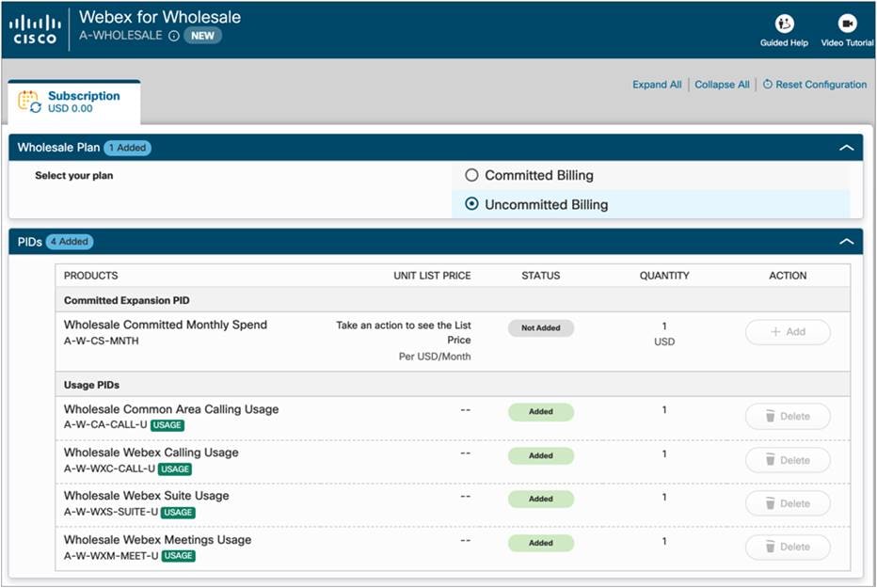
Task: Click 'Wholesale Committed Monthly Spend' product name
Action: [x=166, y=325]
